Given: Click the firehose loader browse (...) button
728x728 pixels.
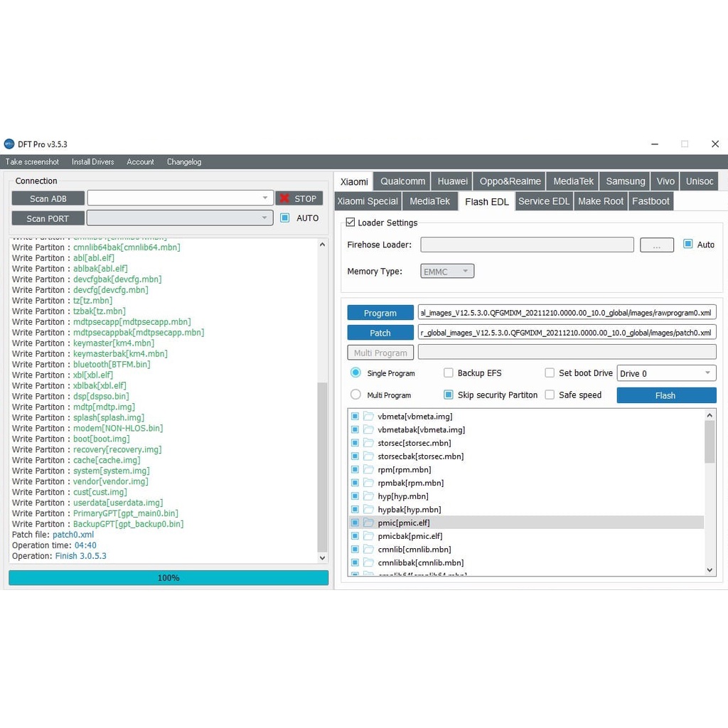Looking at the screenshot, I should (656, 245).
